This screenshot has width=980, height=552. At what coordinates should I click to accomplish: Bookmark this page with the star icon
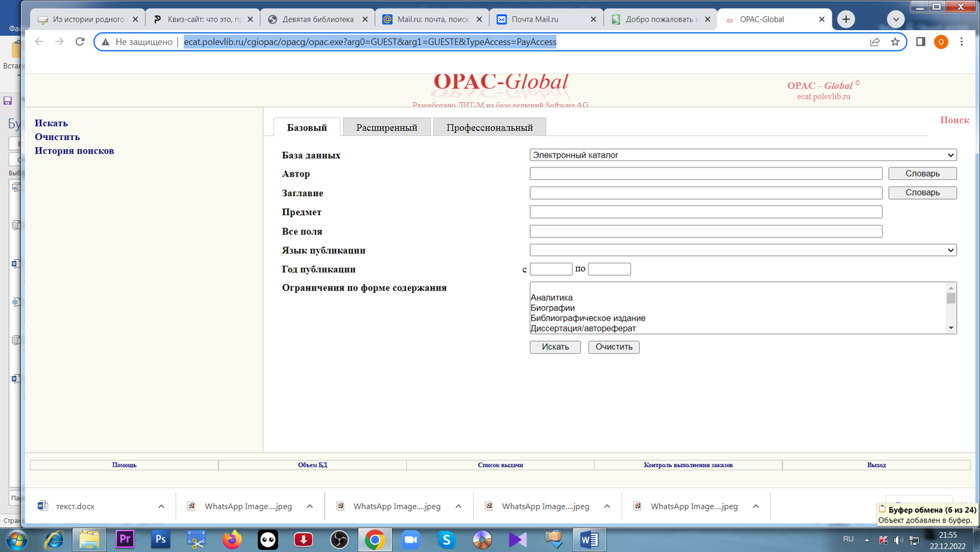coord(895,42)
